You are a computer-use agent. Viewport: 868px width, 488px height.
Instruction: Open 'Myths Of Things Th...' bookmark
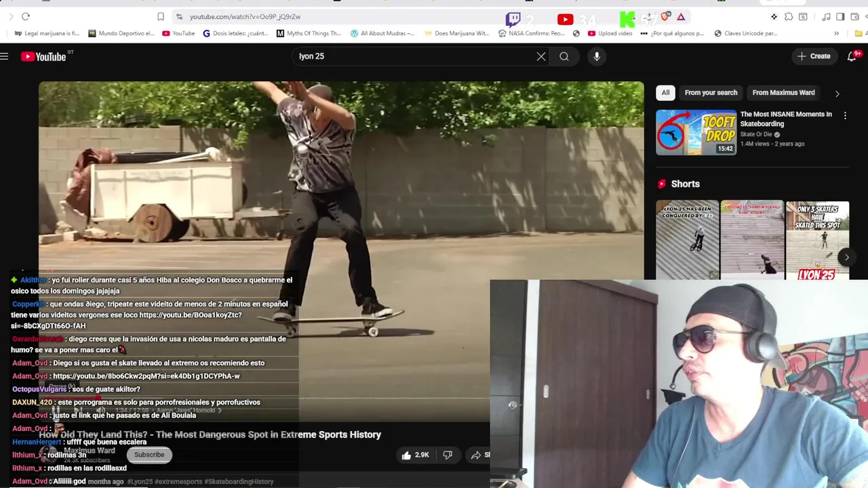pyautogui.click(x=309, y=33)
